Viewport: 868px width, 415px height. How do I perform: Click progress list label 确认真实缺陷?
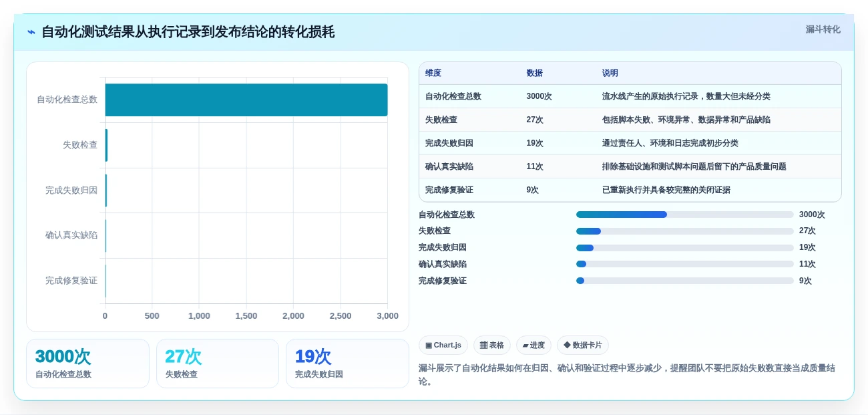443,264
